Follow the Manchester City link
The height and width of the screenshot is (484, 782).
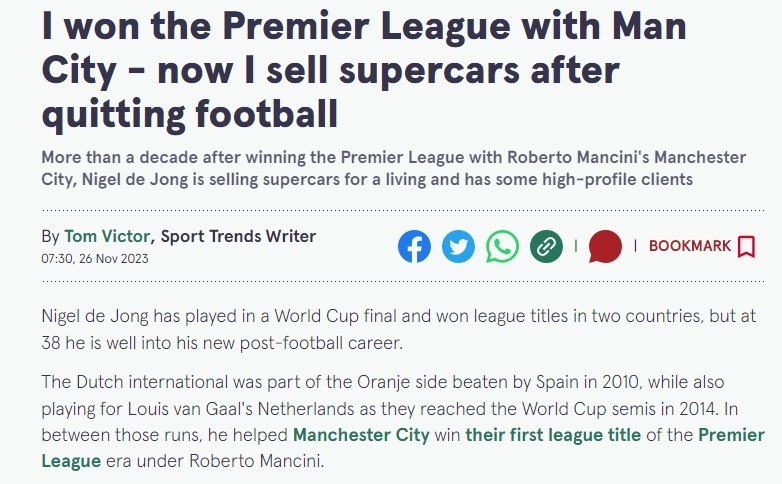point(361,435)
